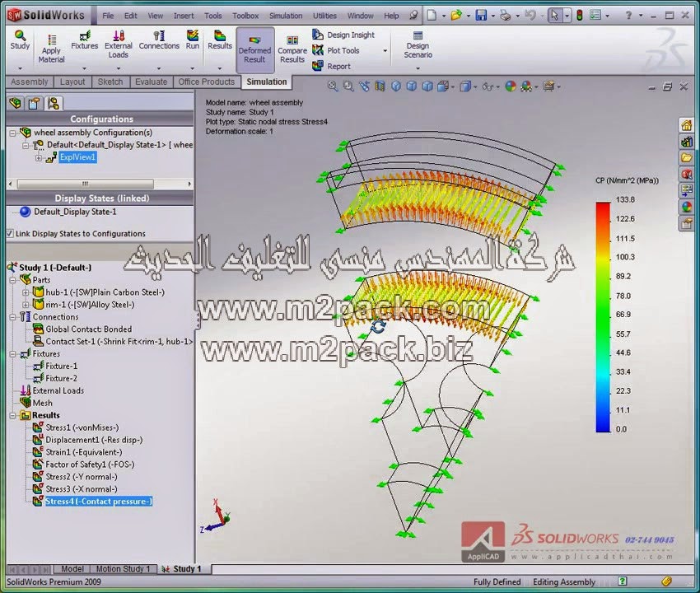The height and width of the screenshot is (593, 700).
Task: Expand the ExplView1 node
Action: click(x=39, y=157)
